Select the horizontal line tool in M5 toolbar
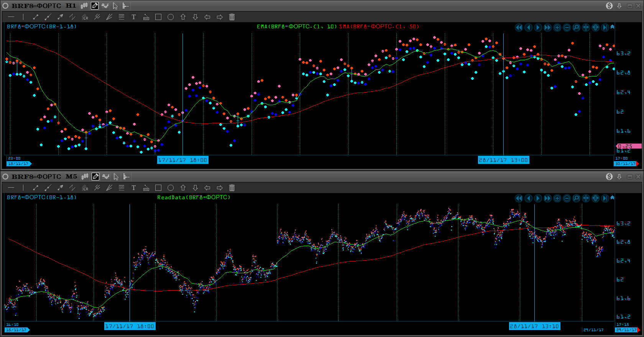 click(11, 188)
